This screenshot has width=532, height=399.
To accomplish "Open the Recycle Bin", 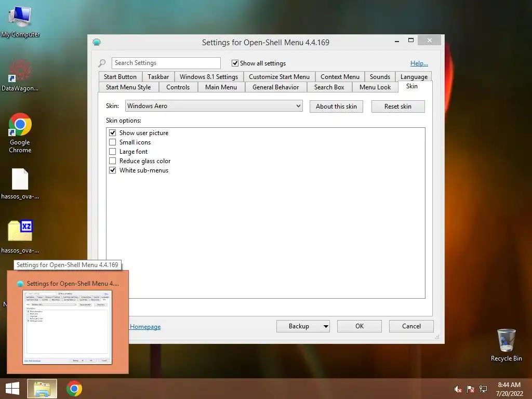I will tap(506, 345).
